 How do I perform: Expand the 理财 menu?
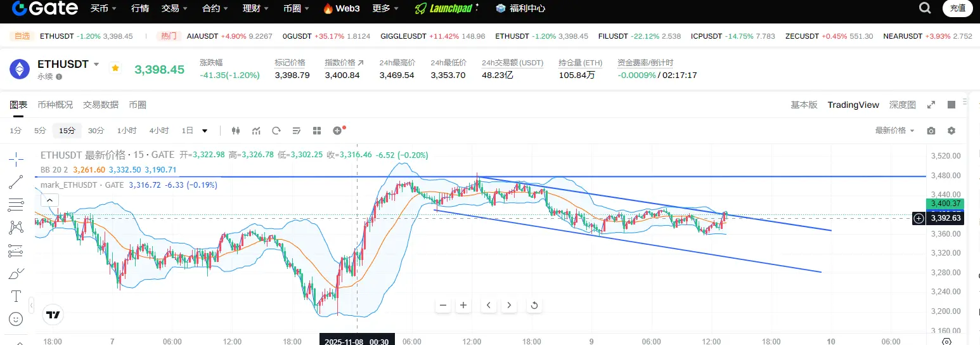pos(255,8)
